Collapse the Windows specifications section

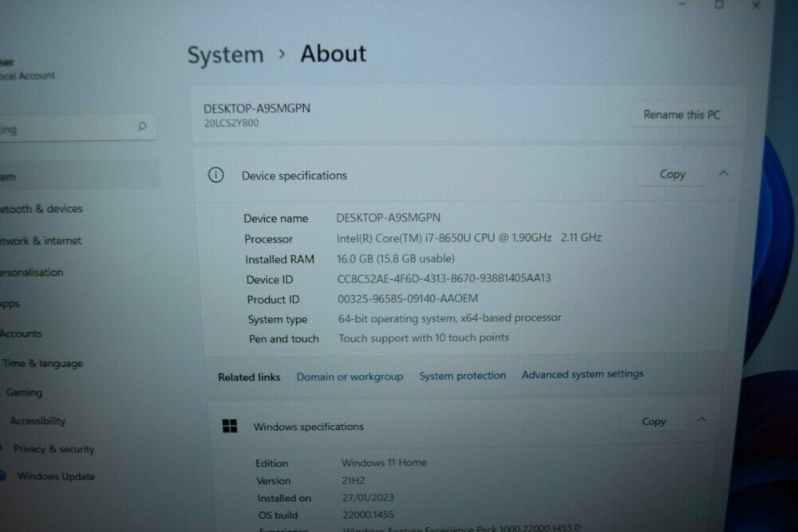[x=701, y=420]
